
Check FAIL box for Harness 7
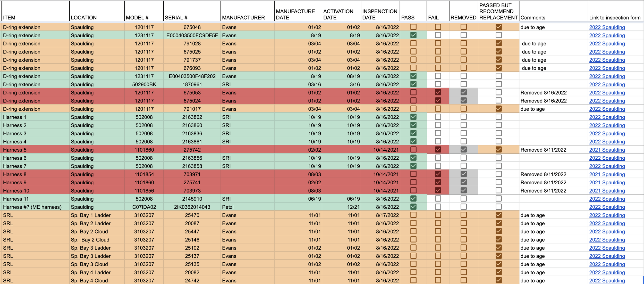[x=438, y=166]
